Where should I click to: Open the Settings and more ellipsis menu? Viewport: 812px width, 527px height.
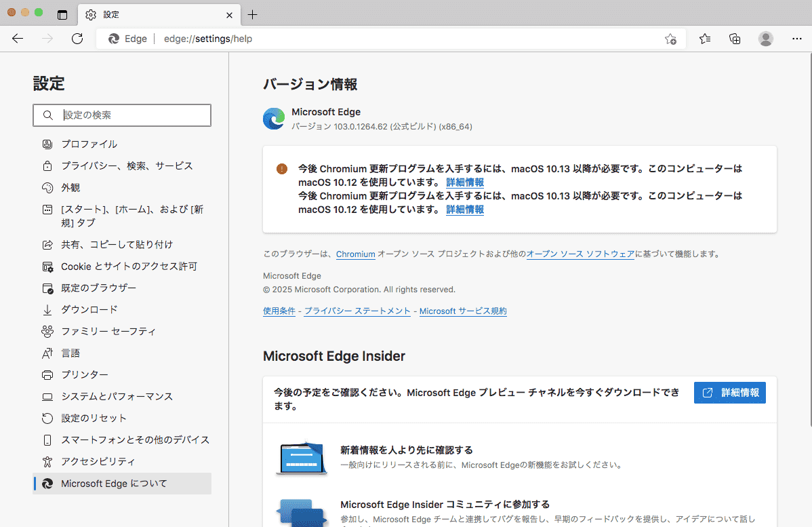coord(796,39)
